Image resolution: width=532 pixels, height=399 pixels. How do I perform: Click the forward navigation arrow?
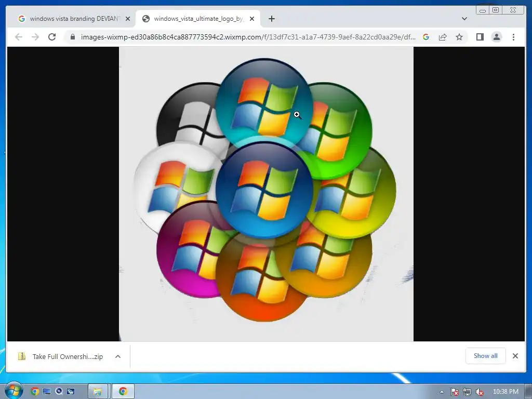tap(35, 37)
